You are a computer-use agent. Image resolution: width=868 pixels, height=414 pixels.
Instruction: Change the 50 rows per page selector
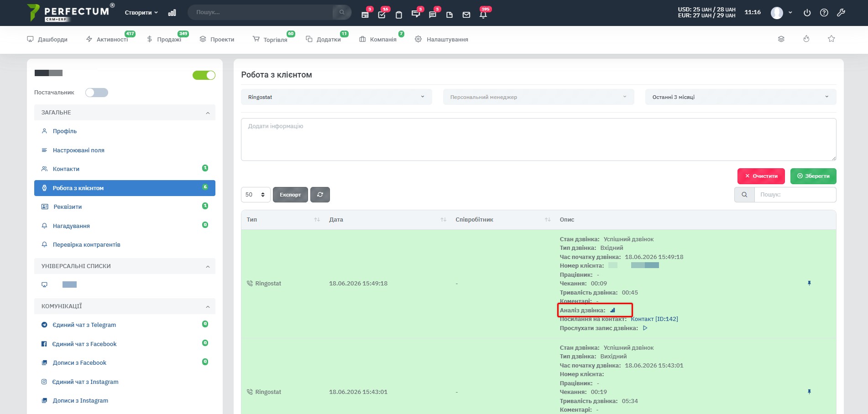pos(256,195)
